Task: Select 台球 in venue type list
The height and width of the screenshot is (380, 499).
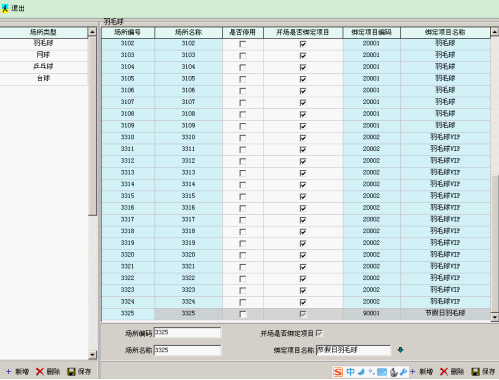Action: pos(43,79)
